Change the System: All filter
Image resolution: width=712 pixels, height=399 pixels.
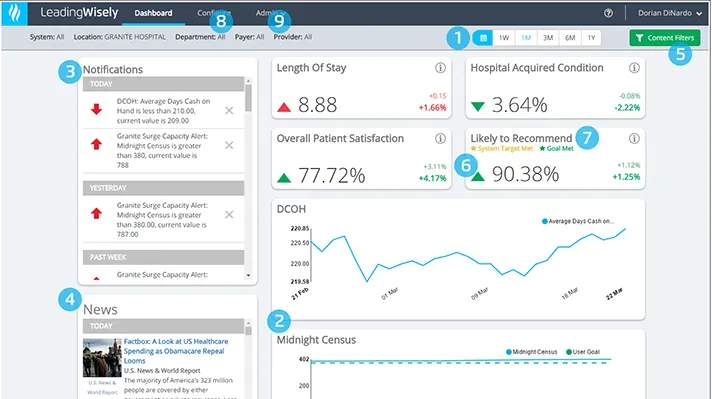tap(47, 37)
